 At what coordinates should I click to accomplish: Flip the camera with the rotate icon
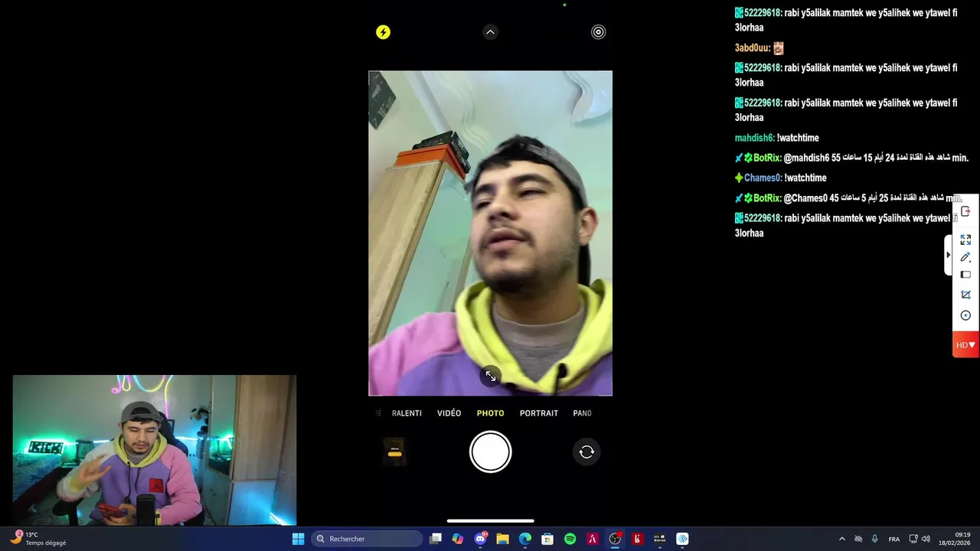586,452
